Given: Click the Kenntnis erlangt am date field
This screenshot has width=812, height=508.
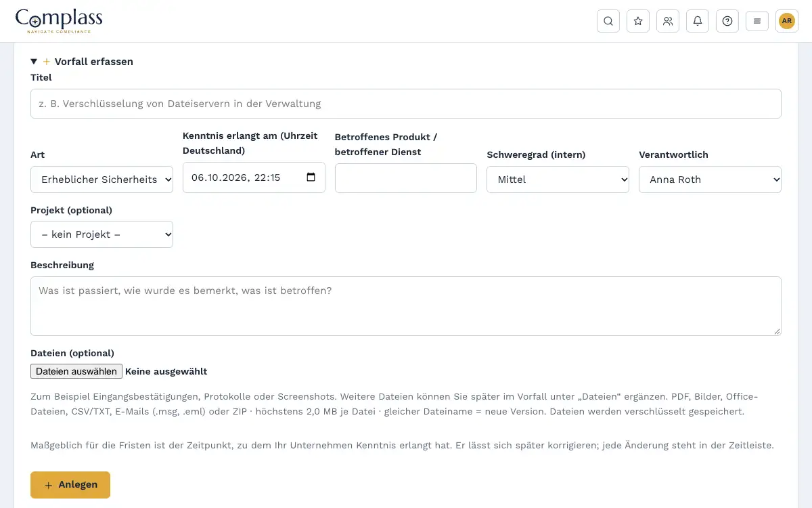Looking at the screenshot, I should 254,177.
